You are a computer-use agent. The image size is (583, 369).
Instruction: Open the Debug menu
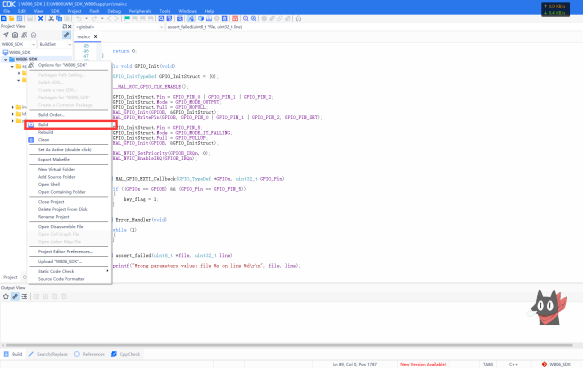114,11
